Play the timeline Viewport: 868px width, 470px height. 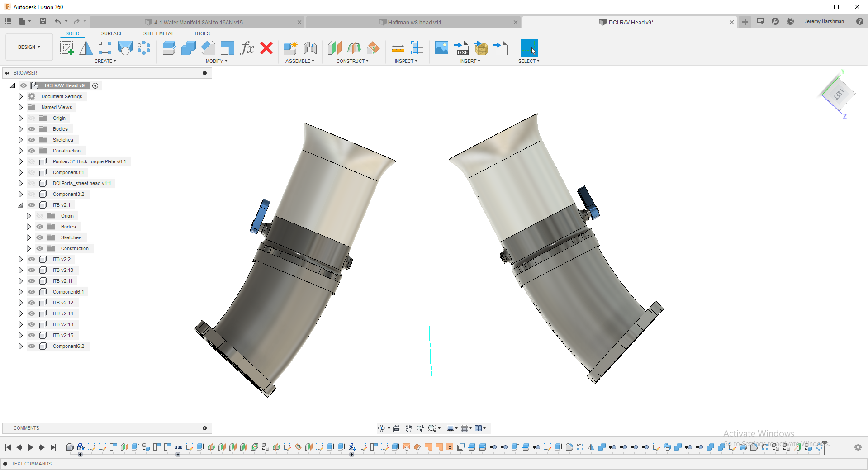click(30, 447)
